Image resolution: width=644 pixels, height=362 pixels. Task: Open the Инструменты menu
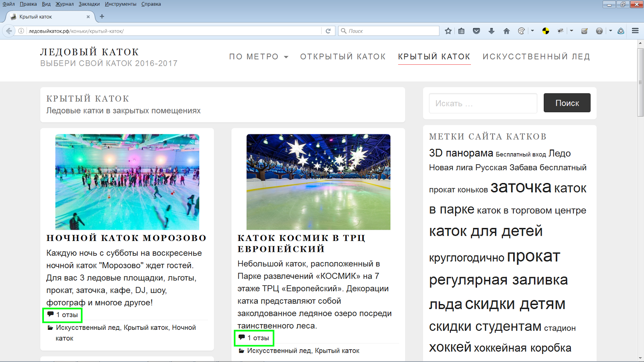click(x=121, y=4)
